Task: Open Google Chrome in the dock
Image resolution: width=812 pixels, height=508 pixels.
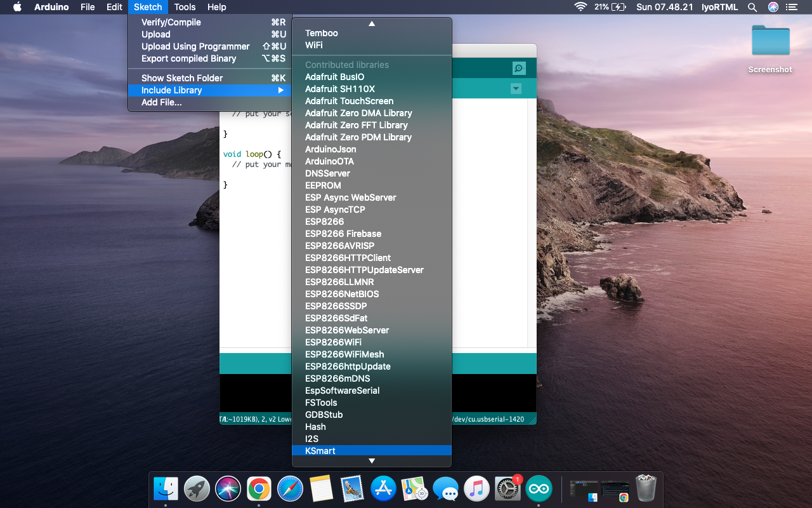Action: click(x=259, y=489)
